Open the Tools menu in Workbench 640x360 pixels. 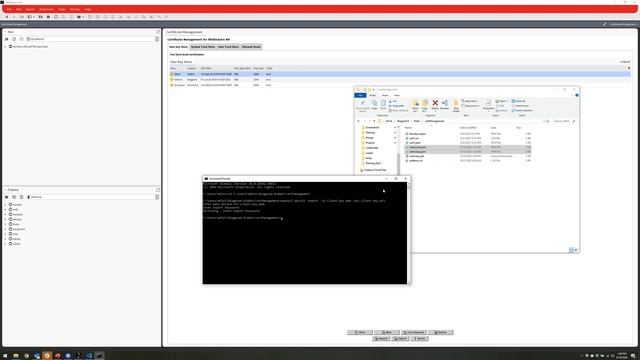62,9
